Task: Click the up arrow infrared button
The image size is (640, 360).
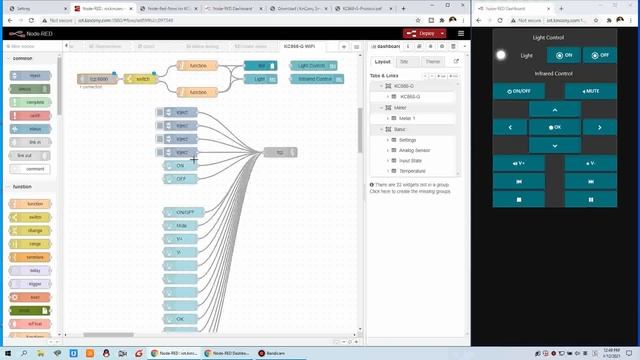Action: [x=555, y=110]
